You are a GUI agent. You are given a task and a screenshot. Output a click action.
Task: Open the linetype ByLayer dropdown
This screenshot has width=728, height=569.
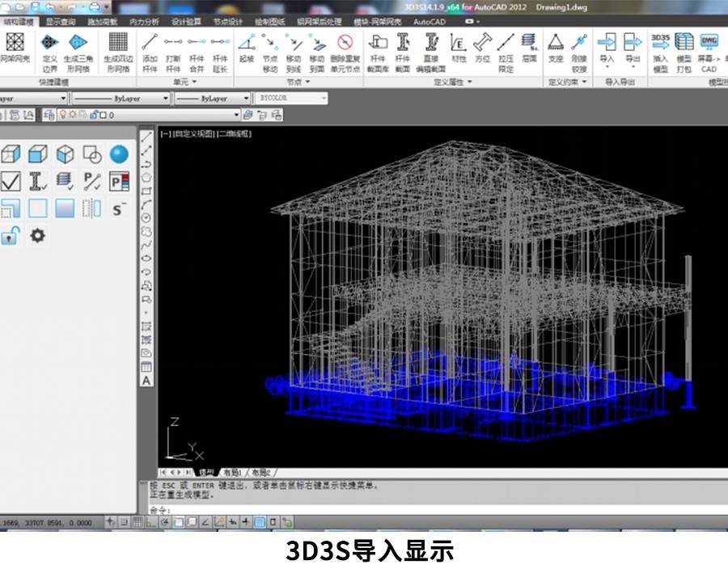165,99
